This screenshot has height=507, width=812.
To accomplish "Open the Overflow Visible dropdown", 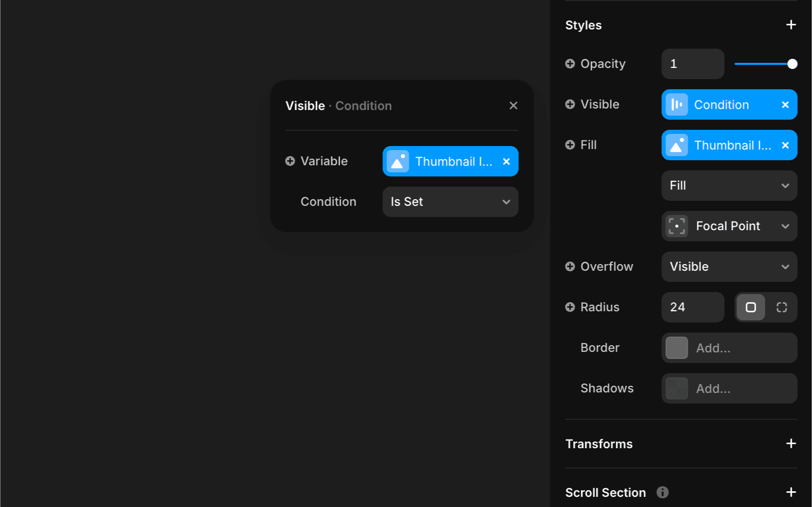I will coord(729,266).
